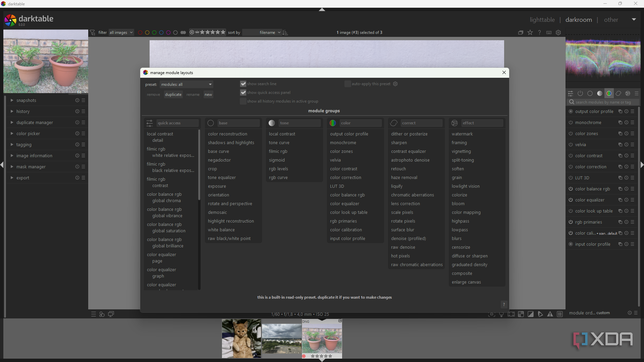644x362 pixels.
Task: Toggle color assessment lightbulb icon
Action: point(501,314)
